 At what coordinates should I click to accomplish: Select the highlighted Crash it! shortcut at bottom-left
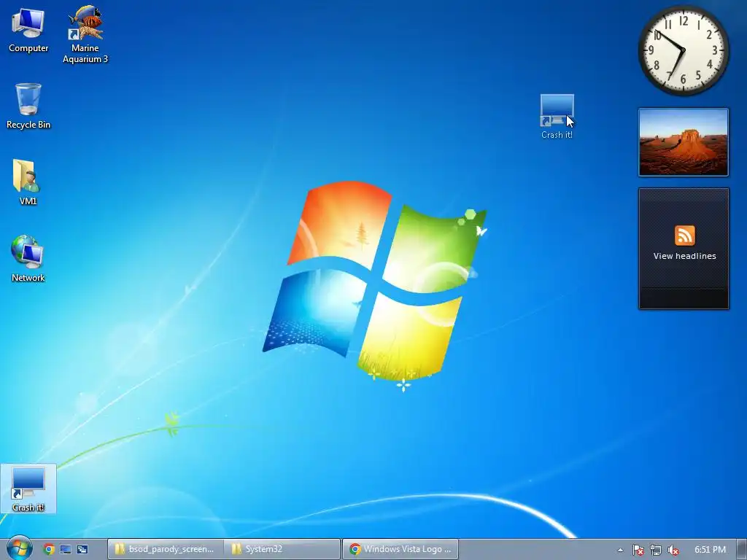click(x=28, y=489)
